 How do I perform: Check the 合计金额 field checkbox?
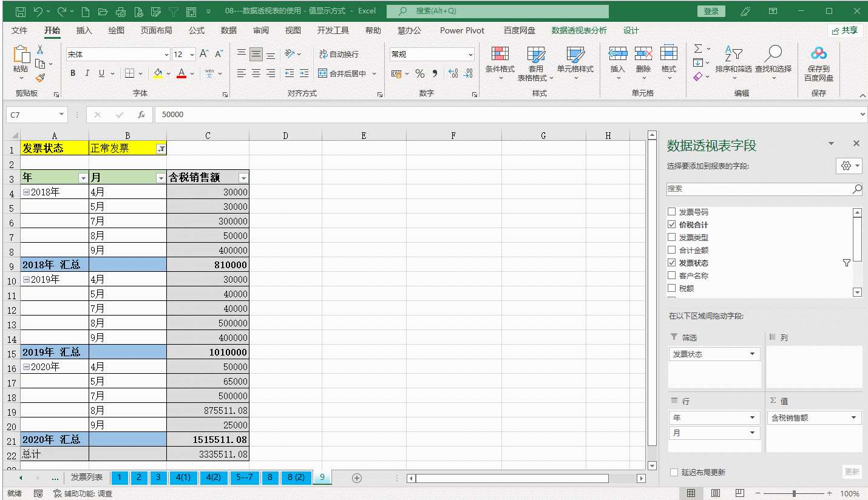click(671, 250)
